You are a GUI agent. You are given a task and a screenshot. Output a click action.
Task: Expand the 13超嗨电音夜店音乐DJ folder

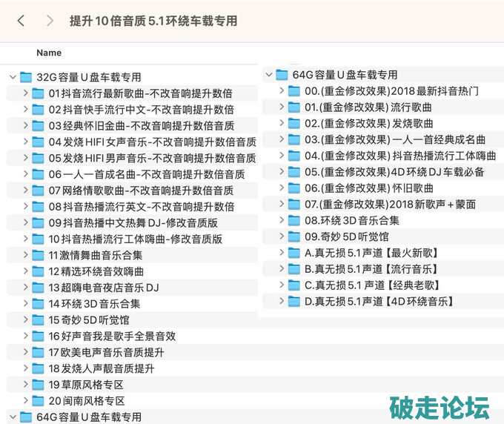pyautogui.click(x=26, y=288)
